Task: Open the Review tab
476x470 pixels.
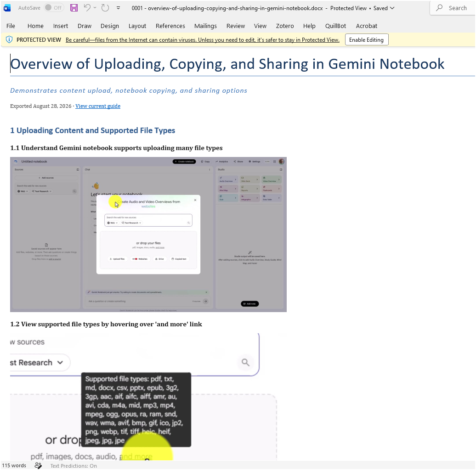Action: (x=236, y=26)
